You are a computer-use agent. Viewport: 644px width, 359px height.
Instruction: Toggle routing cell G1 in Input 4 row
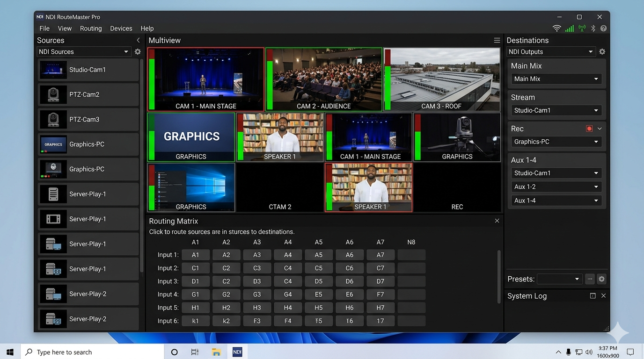[195, 294]
